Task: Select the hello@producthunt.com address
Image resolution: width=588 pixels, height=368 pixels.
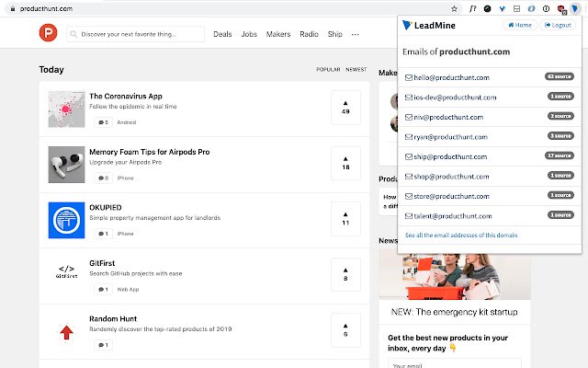Action: pos(451,77)
